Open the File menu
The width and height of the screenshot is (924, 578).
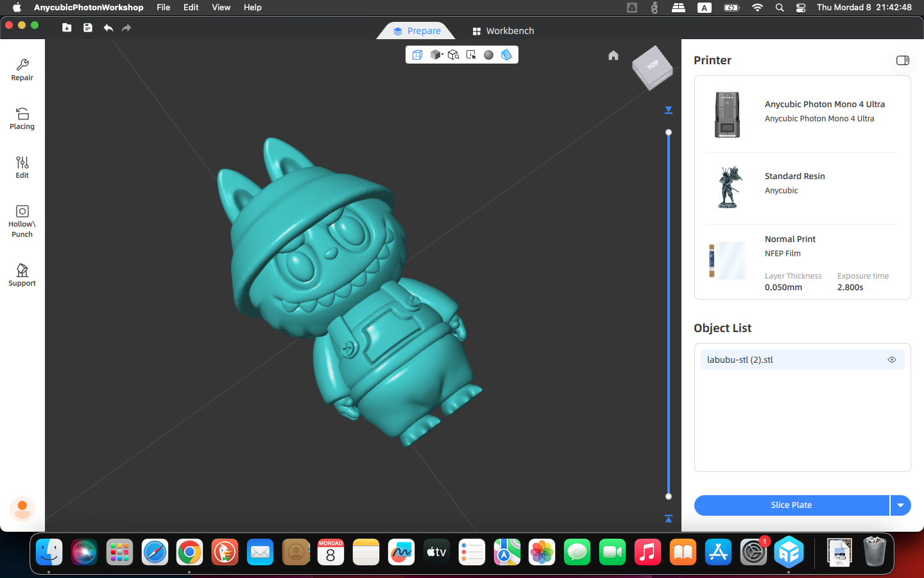click(164, 8)
